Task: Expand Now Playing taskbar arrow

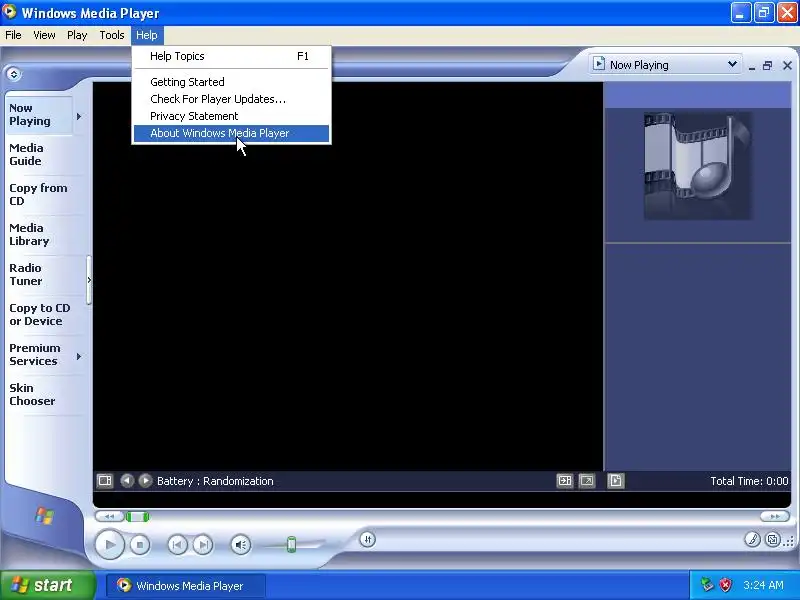Action: [x=79, y=116]
